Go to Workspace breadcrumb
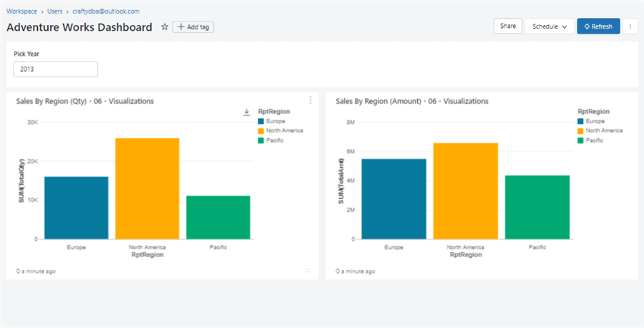The height and width of the screenshot is (328, 644). point(21,11)
